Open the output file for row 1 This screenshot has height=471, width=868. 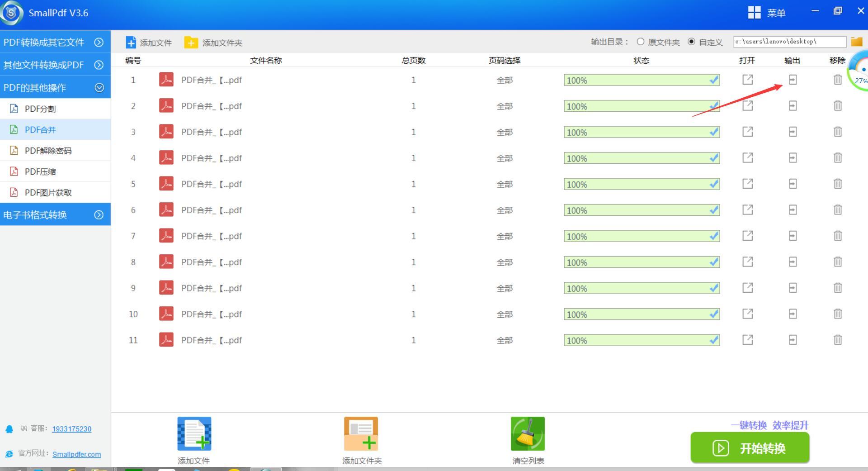point(748,80)
